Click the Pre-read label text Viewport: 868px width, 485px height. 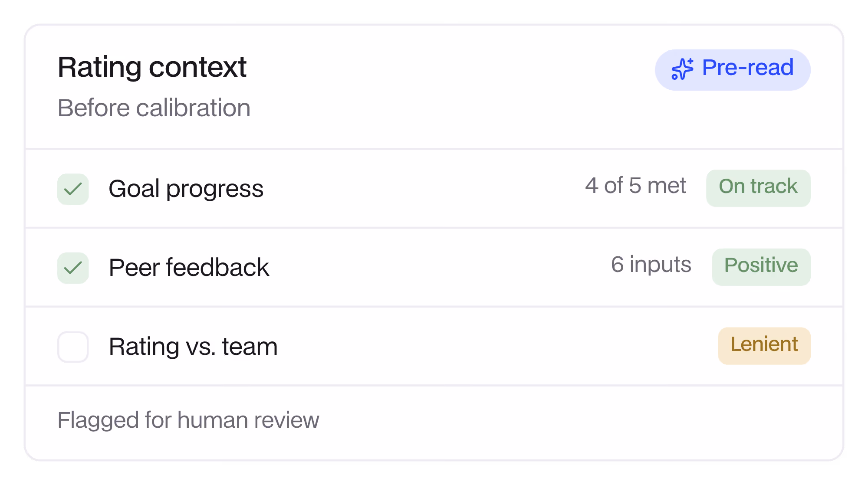pos(748,68)
